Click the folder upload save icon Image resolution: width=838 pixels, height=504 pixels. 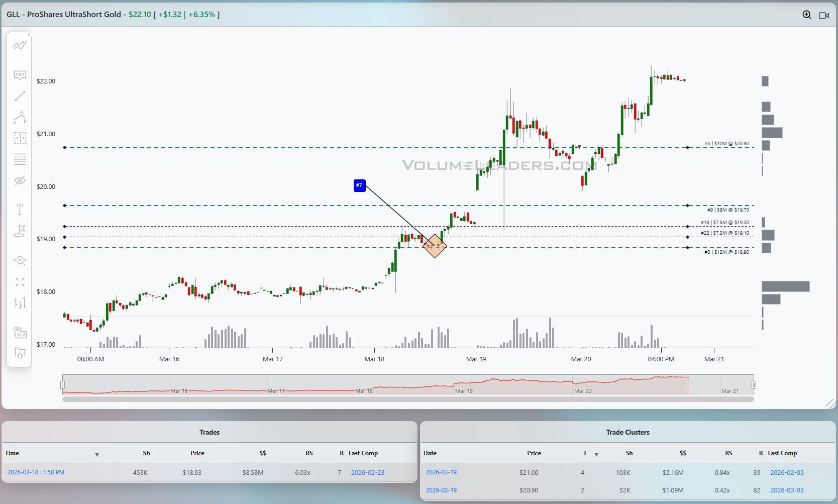20,353
